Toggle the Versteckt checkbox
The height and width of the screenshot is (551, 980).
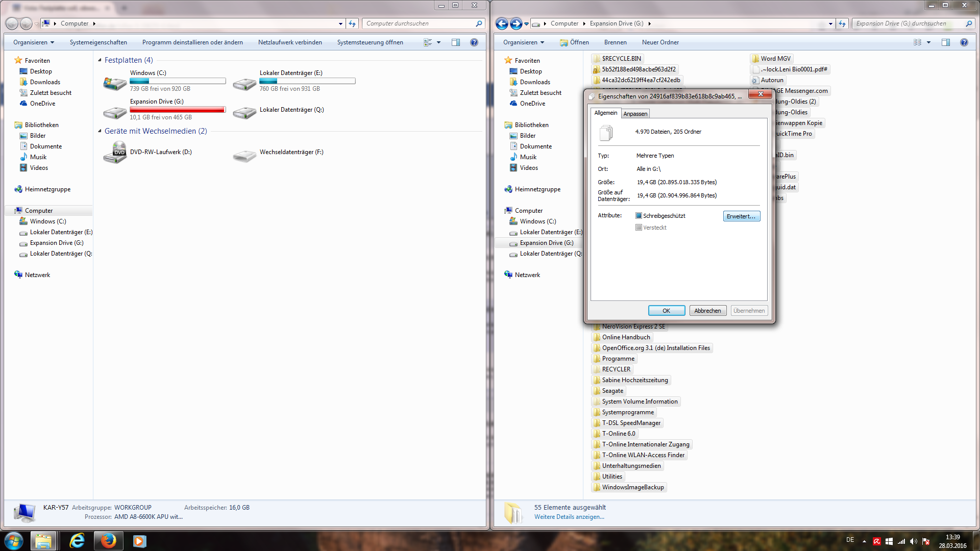pyautogui.click(x=639, y=228)
